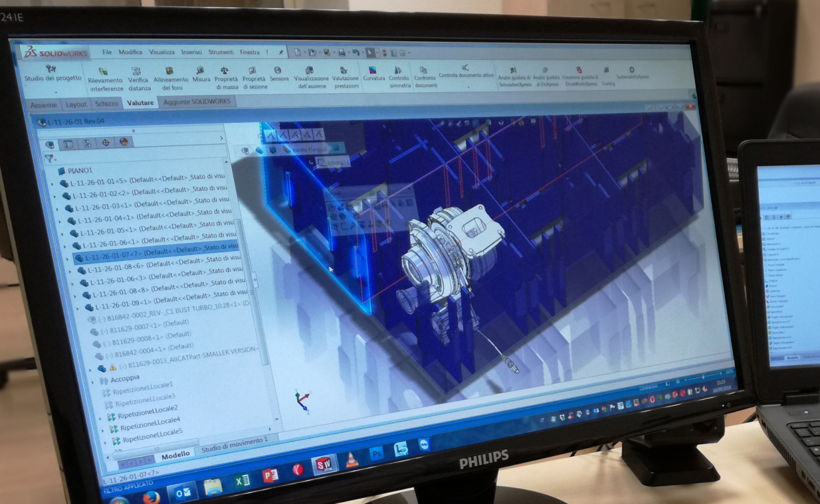Switch to the Layout ribbon tab

coord(76,104)
